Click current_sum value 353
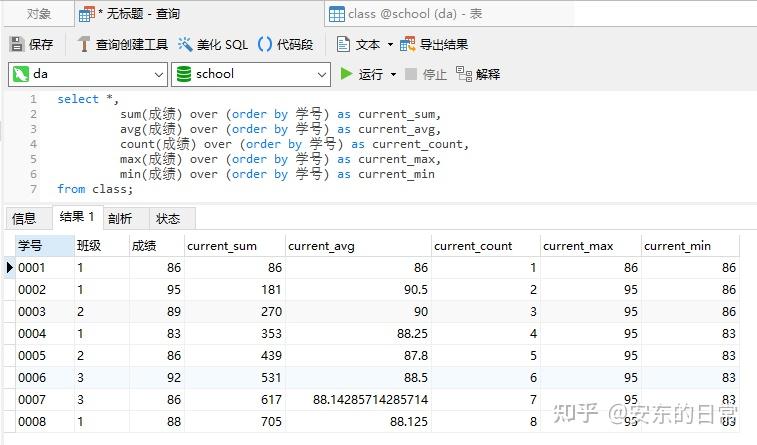The width and height of the screenshot is (757, 445). coord(271,334)
